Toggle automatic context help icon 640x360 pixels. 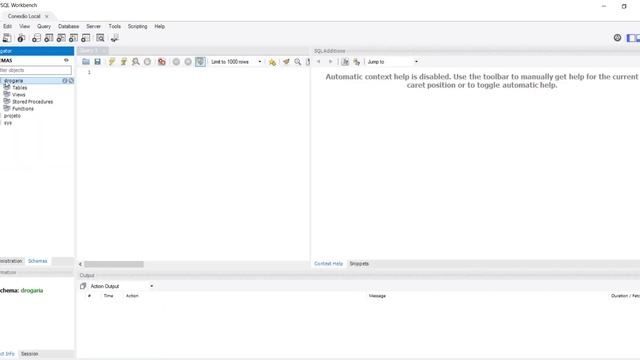point(345,62)
